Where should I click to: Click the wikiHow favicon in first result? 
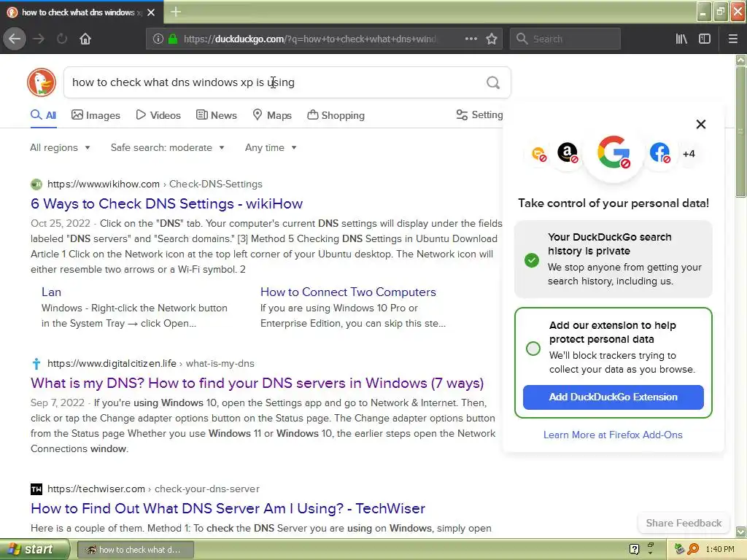(x=36, y=184)
